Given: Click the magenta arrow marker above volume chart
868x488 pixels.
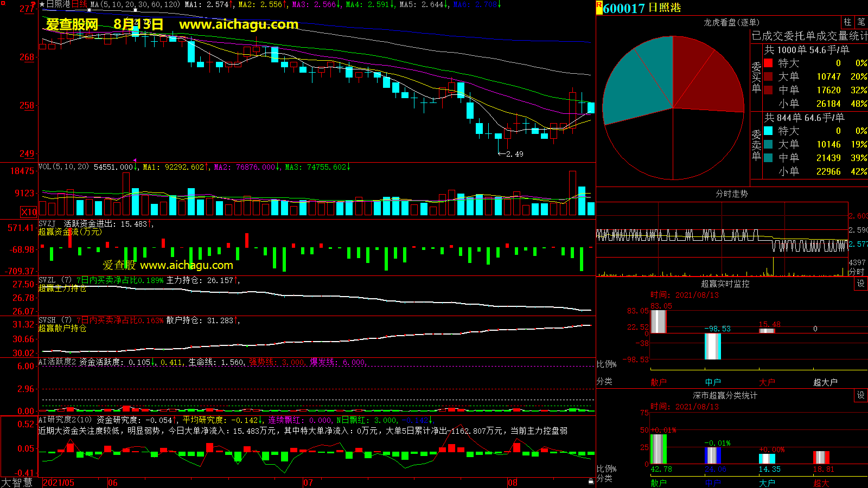Looking at the screenshot, I should [x=135, y=160].
